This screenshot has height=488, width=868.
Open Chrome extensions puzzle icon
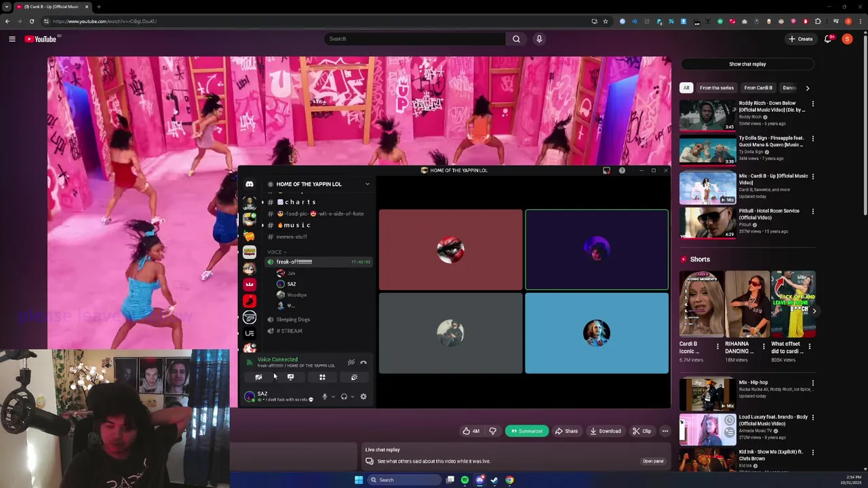(x=818, y=21)
